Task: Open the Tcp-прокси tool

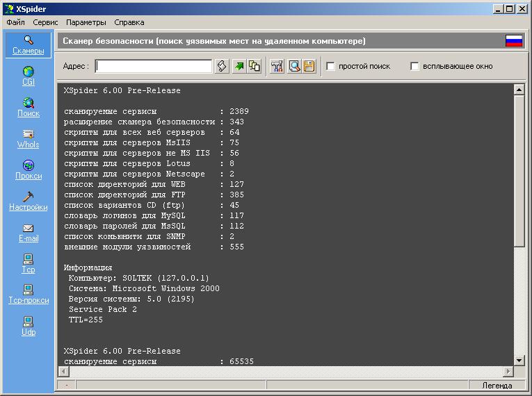Action: [x=29, y=295]
